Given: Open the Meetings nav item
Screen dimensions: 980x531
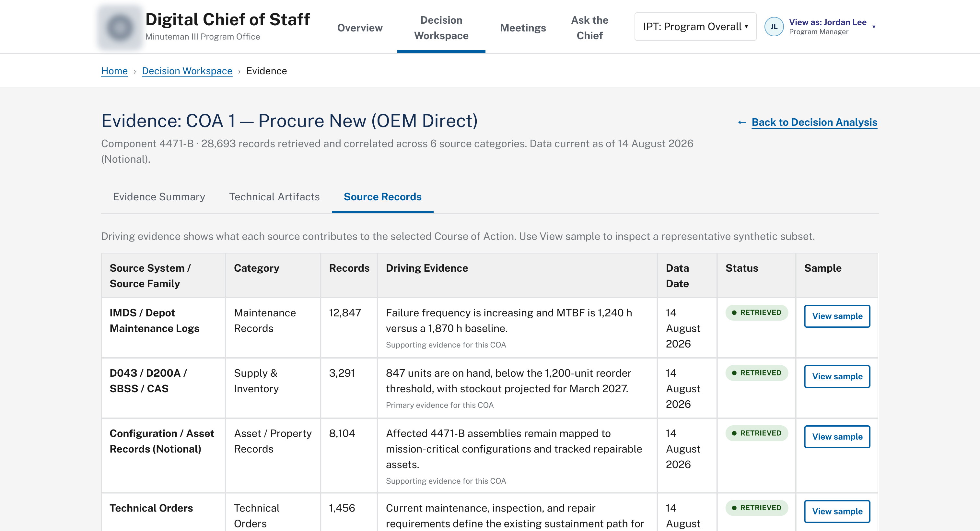Looking at the screenshot, I should point(523,28).
